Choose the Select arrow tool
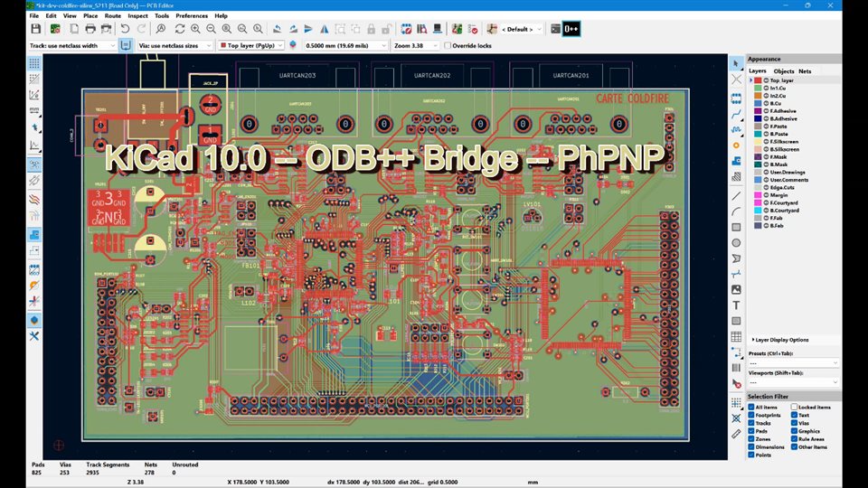This screenshot has height=488, width=868. tap(736, 63)
